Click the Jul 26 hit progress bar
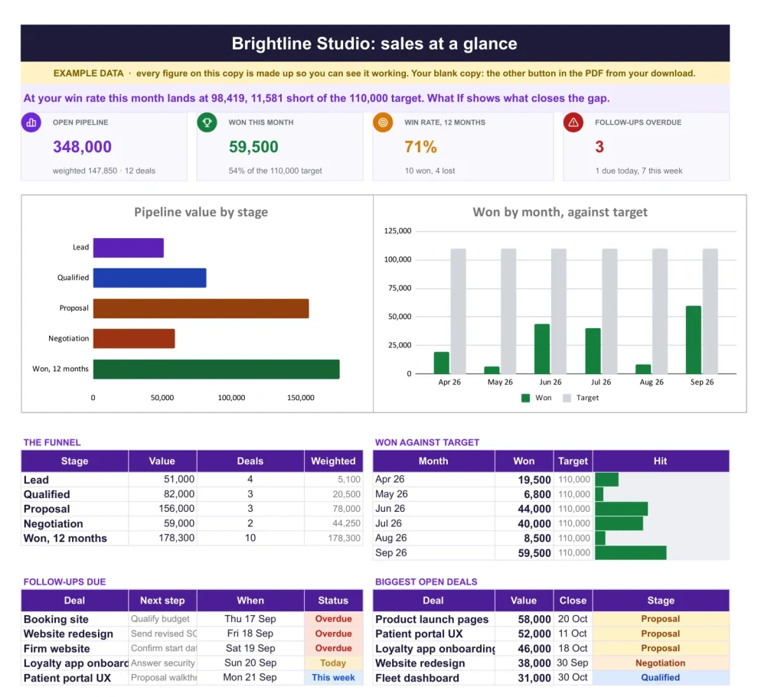This screenshot has height=697, width=784. 619,523
